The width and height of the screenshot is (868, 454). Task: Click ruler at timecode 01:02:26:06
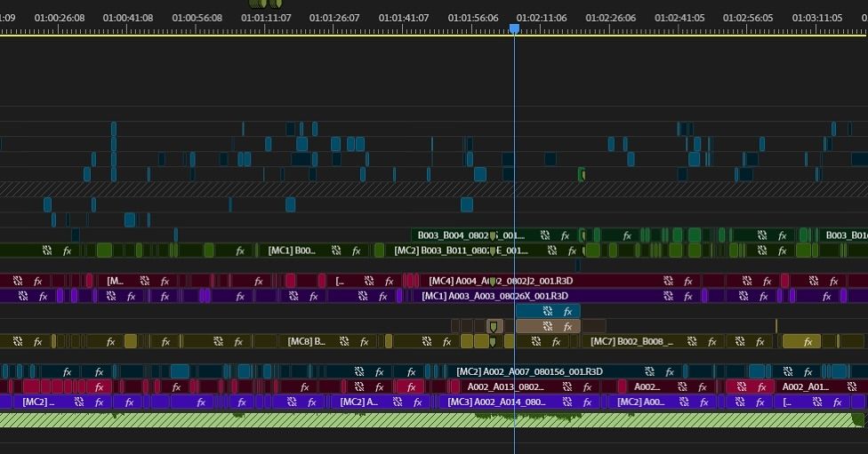[x=611, y=19]
